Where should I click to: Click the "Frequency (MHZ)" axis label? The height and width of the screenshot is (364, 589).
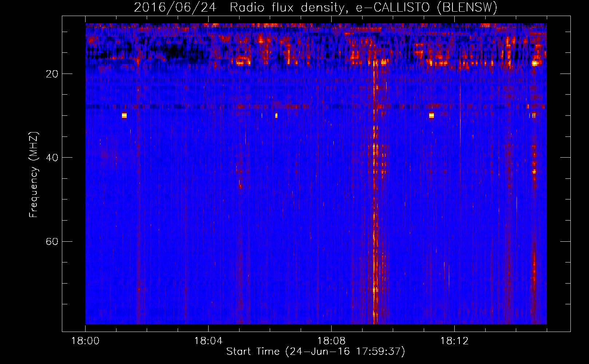pyautogui.click(x=33, y=175)
